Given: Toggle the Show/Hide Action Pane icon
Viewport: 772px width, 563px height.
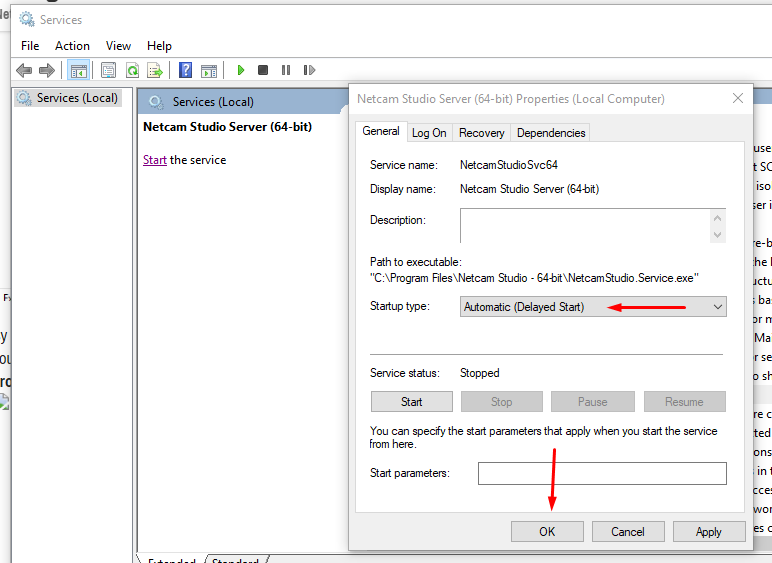Looking at the screenshot, I should point(209,71).
